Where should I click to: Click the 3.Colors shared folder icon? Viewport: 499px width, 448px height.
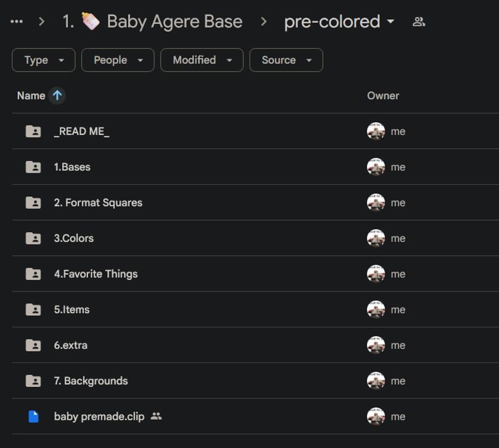tap(33, 238)
